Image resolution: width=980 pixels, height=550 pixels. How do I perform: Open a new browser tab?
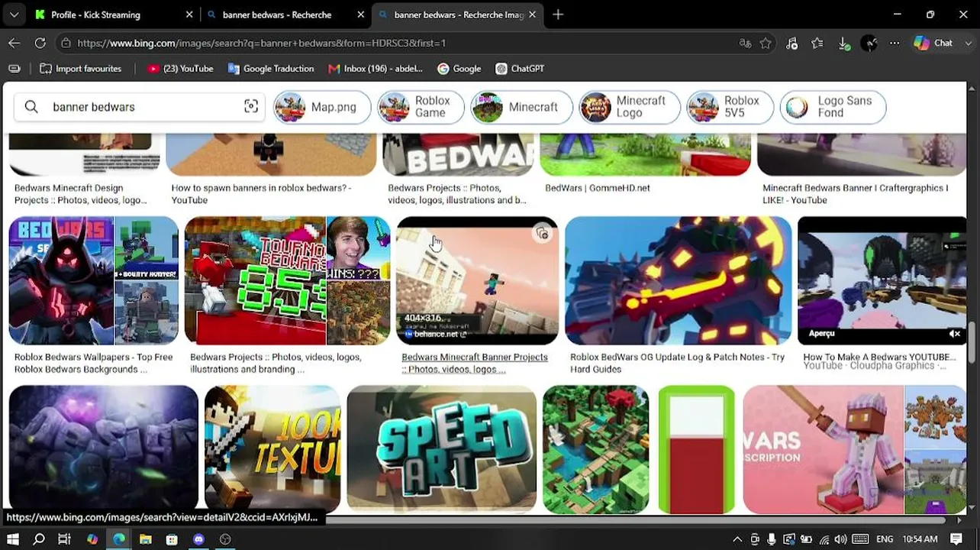coord(558,15)
